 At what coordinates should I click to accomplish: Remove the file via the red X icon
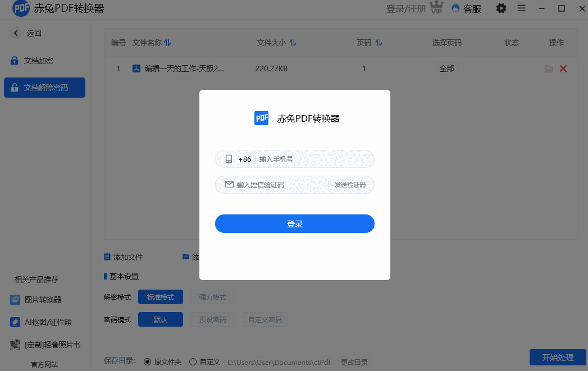coord(563,68)
